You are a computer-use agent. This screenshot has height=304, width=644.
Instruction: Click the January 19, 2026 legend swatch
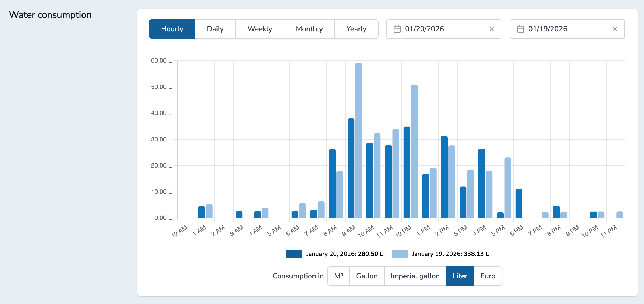pos(399,254)
